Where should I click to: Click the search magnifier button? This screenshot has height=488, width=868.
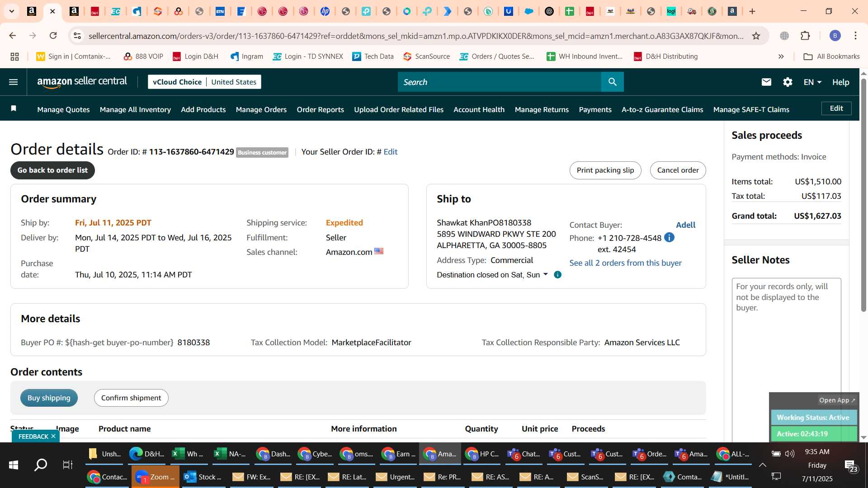coord(612,82)
